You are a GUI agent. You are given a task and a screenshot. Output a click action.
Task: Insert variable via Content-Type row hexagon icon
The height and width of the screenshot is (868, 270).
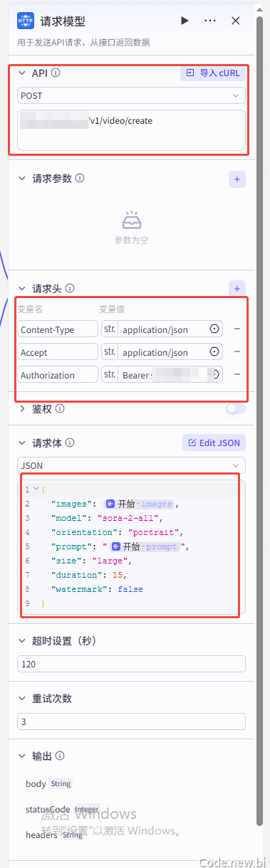point(214,329)
